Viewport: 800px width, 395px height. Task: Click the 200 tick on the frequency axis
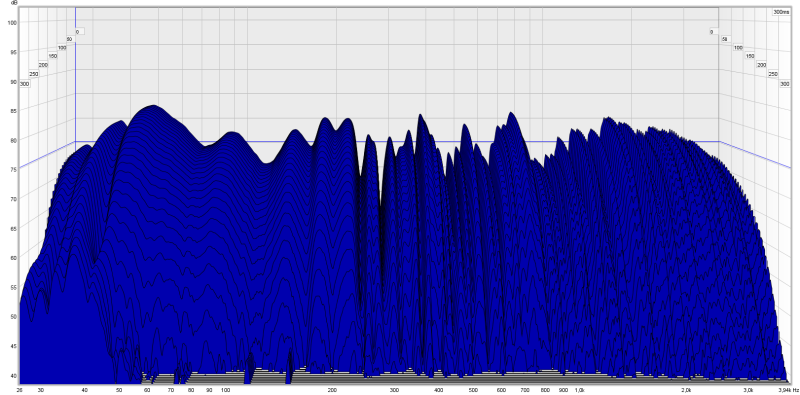tap(332, 390)
